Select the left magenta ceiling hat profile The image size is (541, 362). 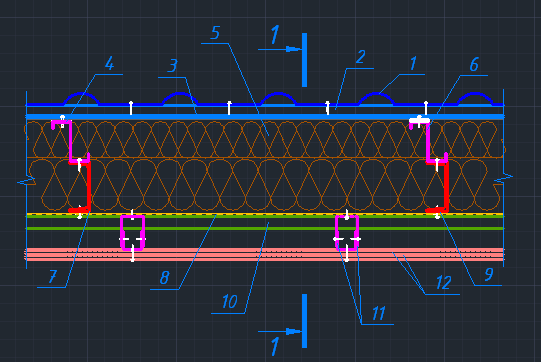(x=132, y=232)
